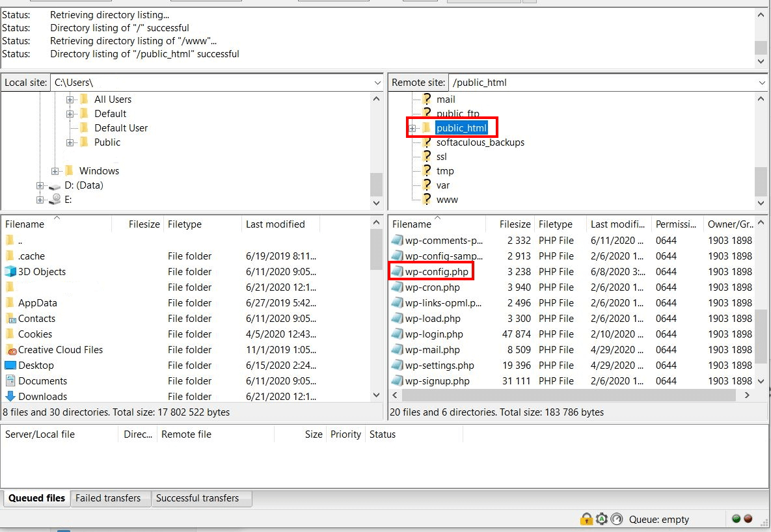771x532 pixels.
Task: Click the Documents icon in local list
Action: (10, 380)
